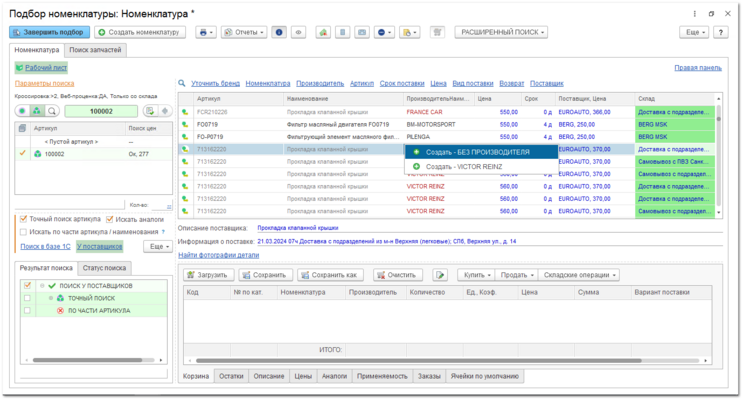Open the 'Цены' bottom tab
Screen dimensions: 743x400
tap(303, 376)
